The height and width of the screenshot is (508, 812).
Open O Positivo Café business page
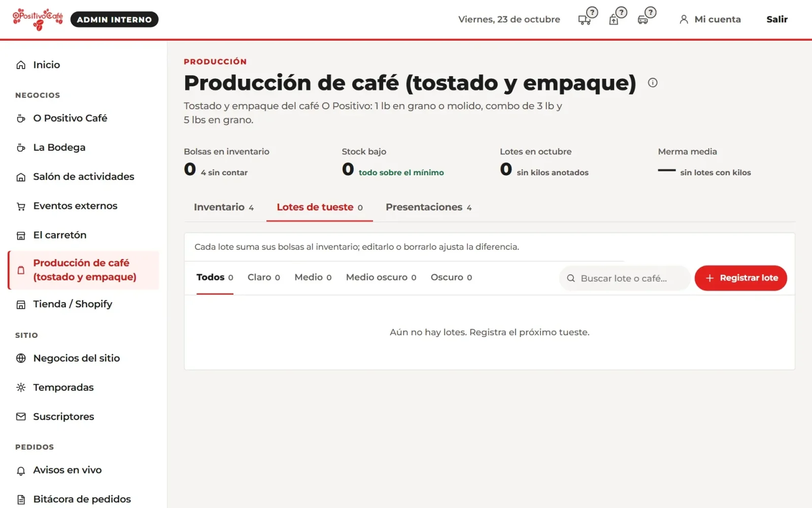[x=84, y=118]
